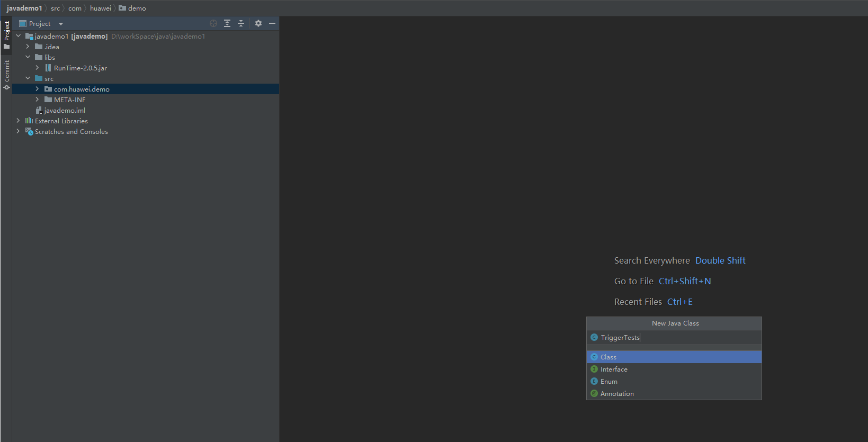The width and height of the screenshot is (868, 442).
Task: Click the javademo.iml file icon
Action: coord(38,110)
